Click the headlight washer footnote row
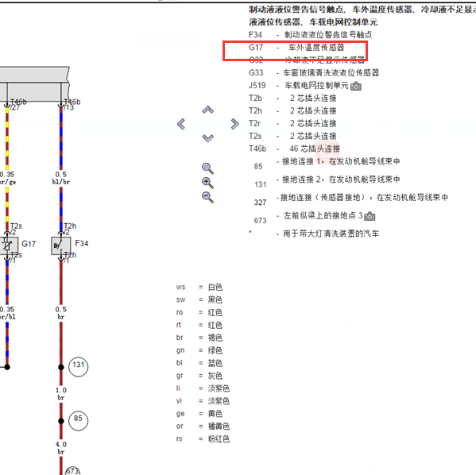476x475 pixels. [x=314, y=234]
